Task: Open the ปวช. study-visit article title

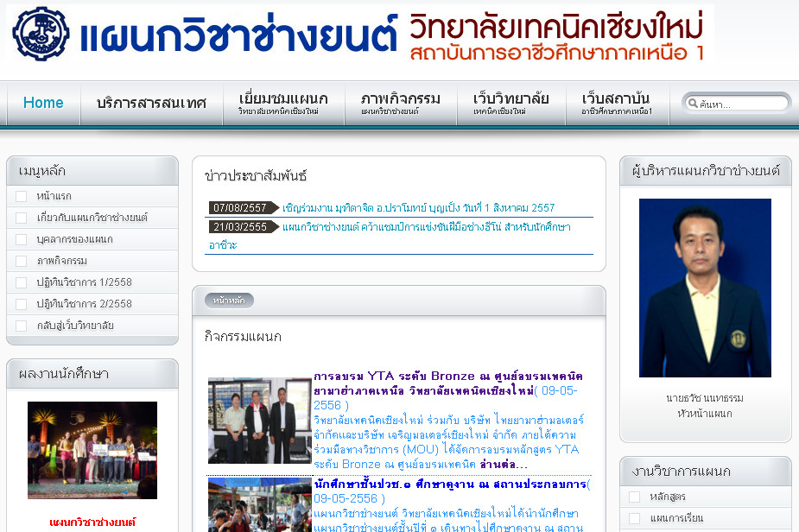Action: tap(450, 484)
